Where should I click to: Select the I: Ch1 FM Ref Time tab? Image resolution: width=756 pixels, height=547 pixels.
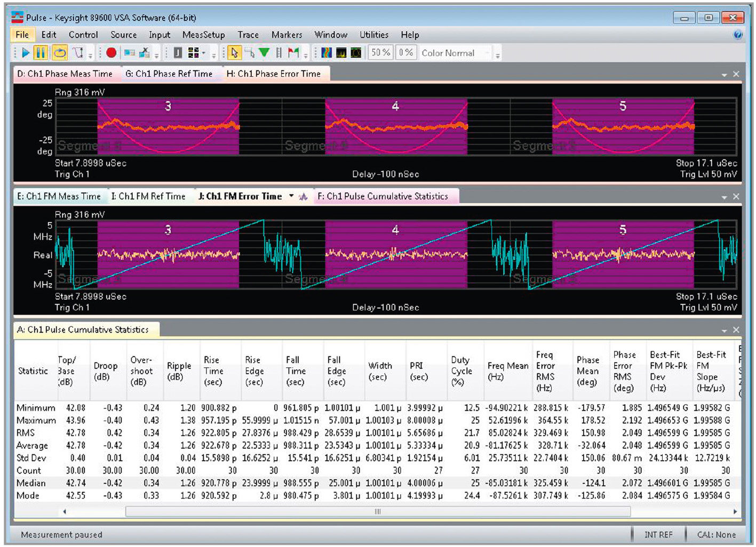[148, 196]
